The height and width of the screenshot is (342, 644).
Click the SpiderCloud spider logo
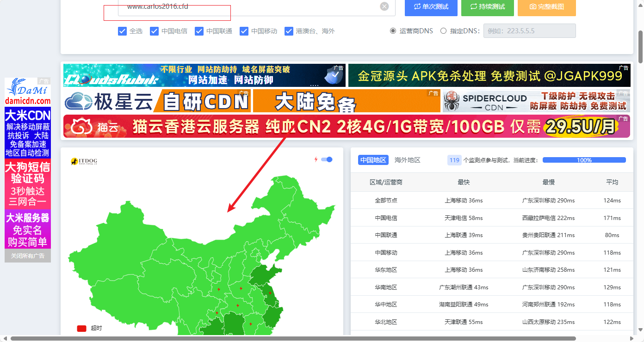point(451,101)
